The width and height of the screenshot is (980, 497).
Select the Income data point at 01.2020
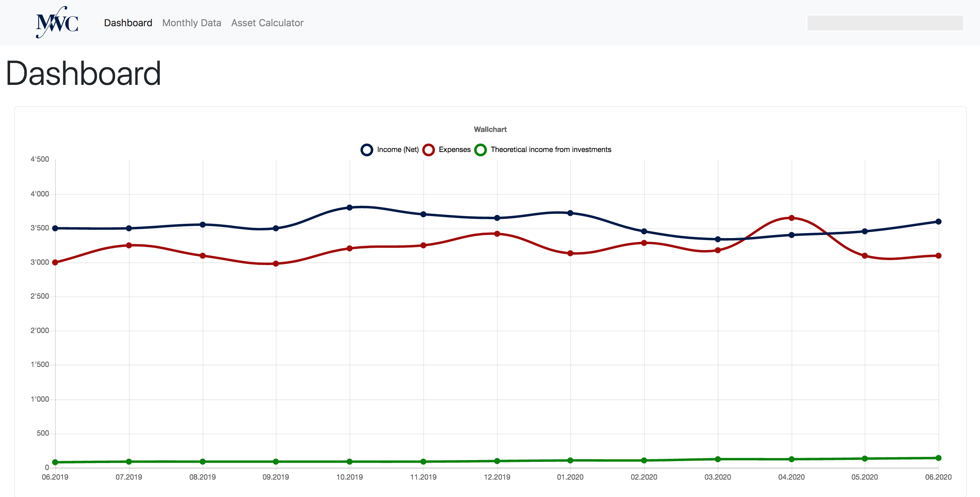pos(570,213)
